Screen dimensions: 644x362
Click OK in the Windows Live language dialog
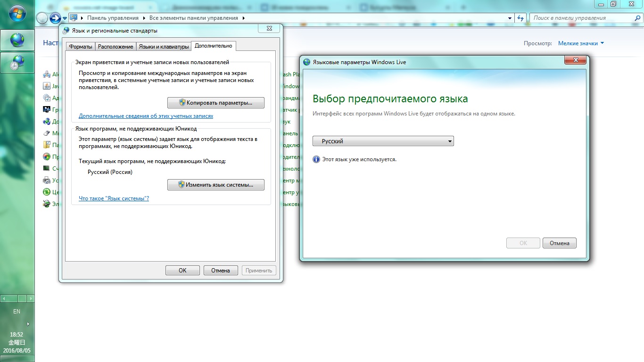pyautogui.click(x=523, y=243)
